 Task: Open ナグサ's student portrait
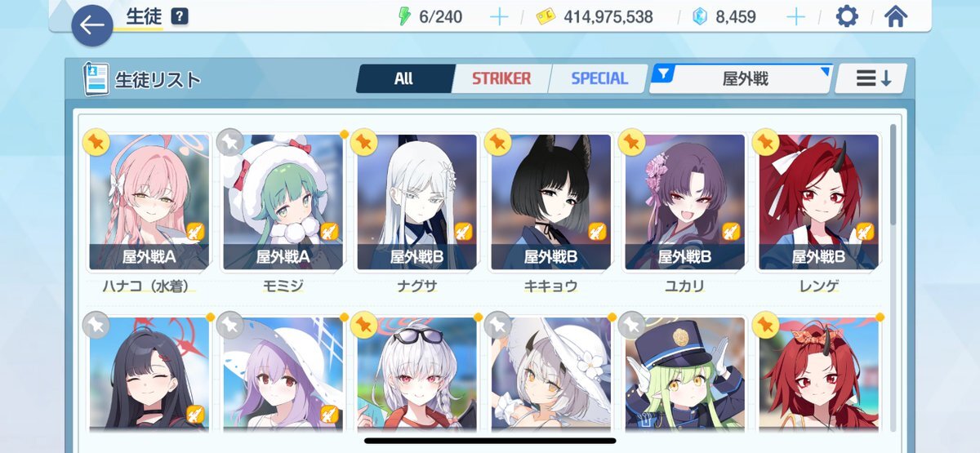click(x=416, y=202)
